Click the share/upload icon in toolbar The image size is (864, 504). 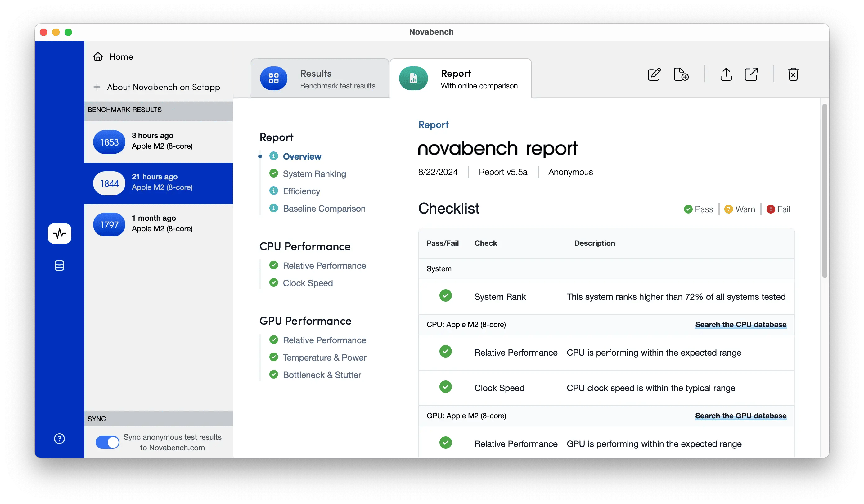pos(726,74)
